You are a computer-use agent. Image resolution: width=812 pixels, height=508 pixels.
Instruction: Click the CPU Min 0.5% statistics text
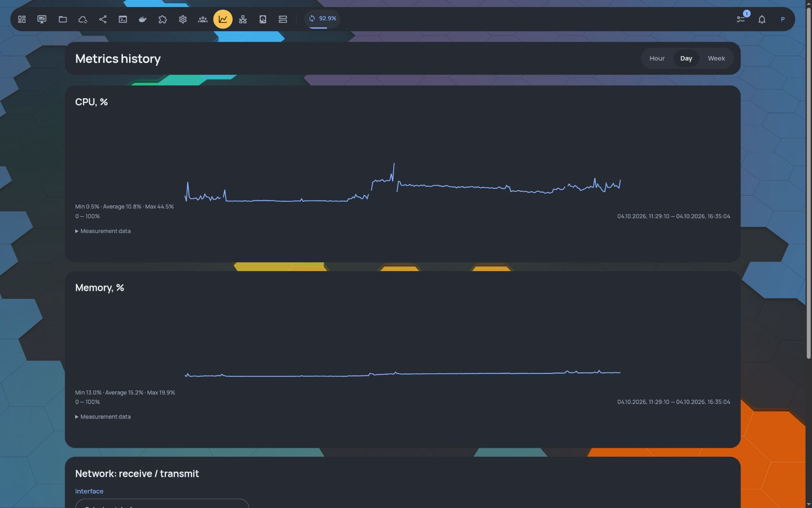point(124,207)
